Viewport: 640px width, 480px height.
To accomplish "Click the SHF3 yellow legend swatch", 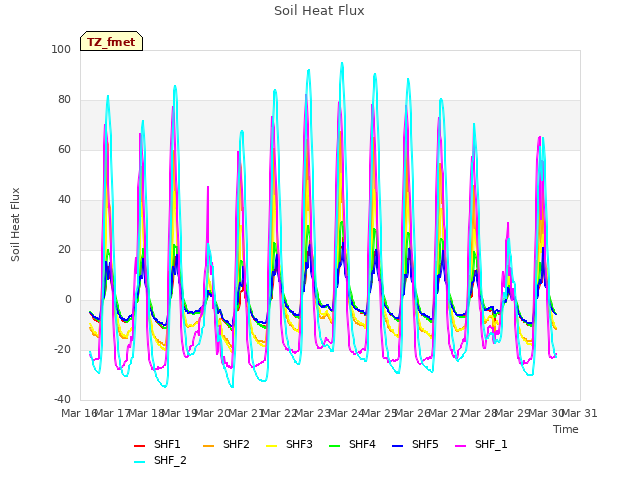I will pos(271,446).
